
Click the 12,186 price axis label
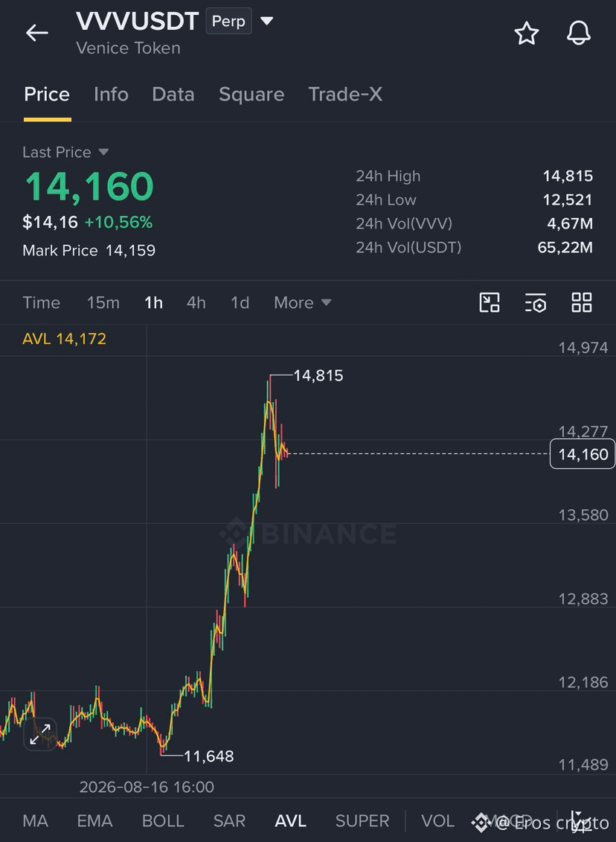(583, 683)
